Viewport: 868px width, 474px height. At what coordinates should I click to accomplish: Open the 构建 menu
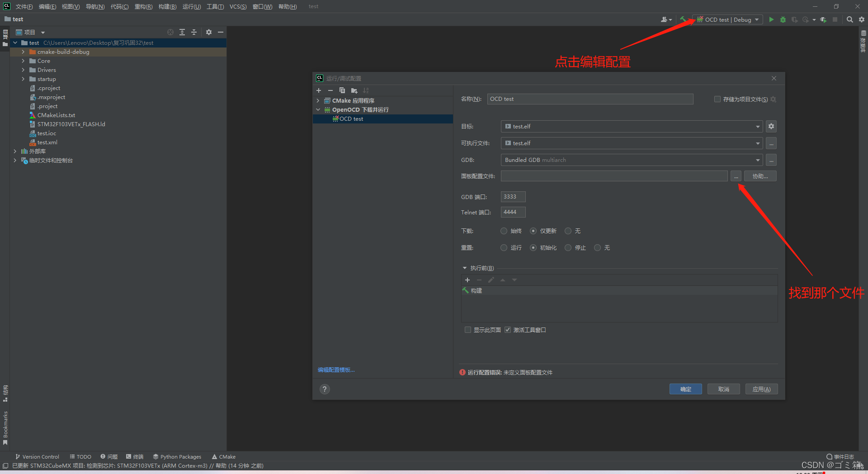(x=167, y=6)
